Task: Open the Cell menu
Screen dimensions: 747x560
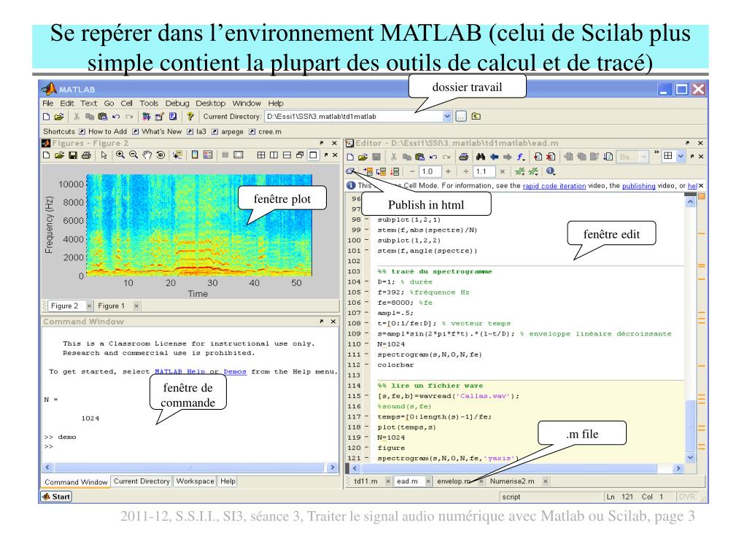Action: 126,104
